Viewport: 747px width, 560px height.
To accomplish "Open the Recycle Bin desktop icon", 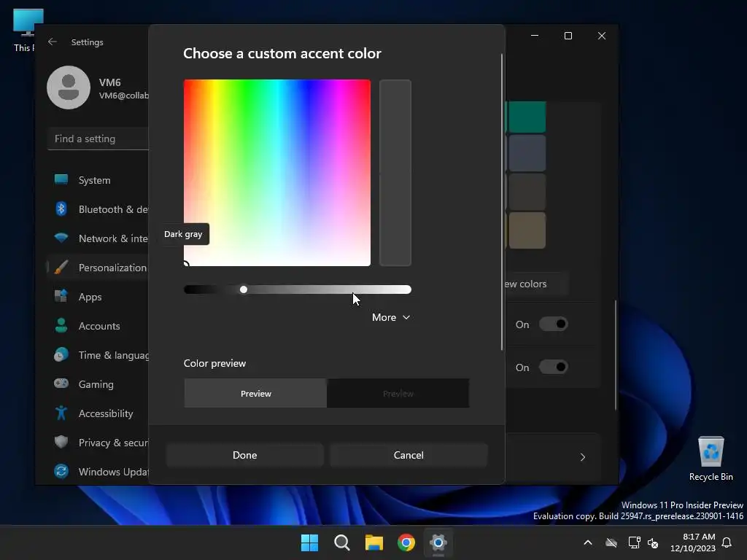I will coord(711,458).
